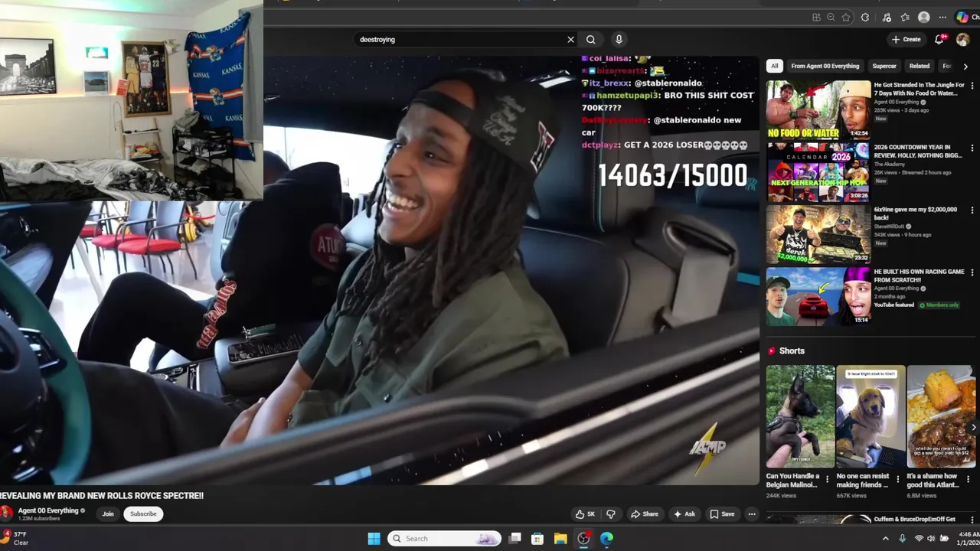
Task: Open options menu for Racing Game video
Action: [x=972, y=272]
